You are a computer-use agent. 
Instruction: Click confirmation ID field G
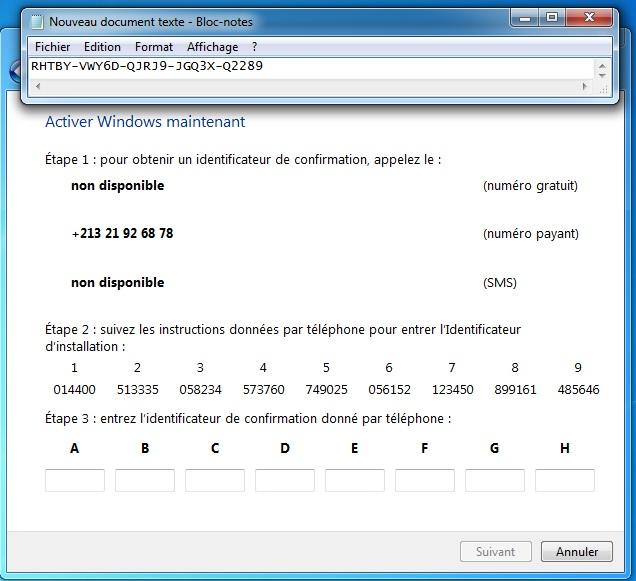click(x=495, y=480)
